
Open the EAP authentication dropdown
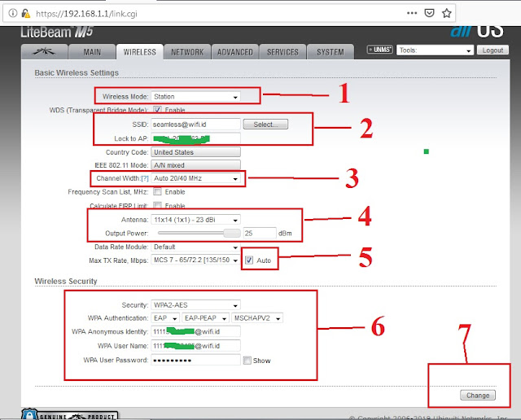tap(165, 318)
